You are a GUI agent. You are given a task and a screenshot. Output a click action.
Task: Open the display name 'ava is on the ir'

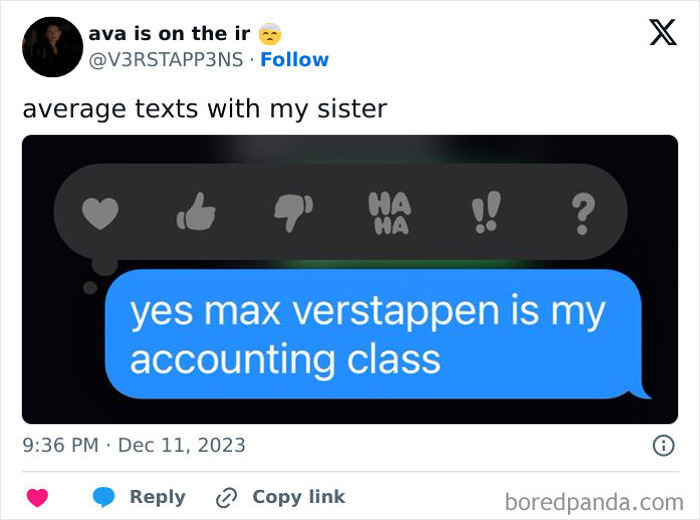click(170, 33)
